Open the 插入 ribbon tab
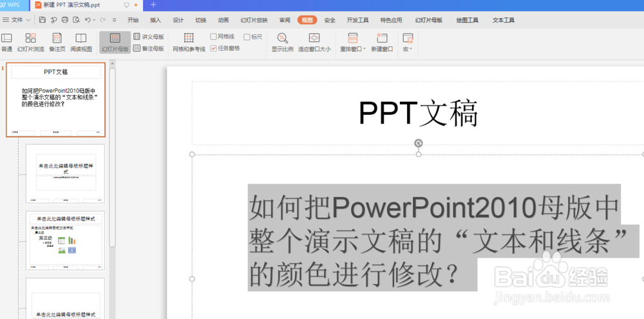This screenshot has height=319, width=644. click(156, 20)
